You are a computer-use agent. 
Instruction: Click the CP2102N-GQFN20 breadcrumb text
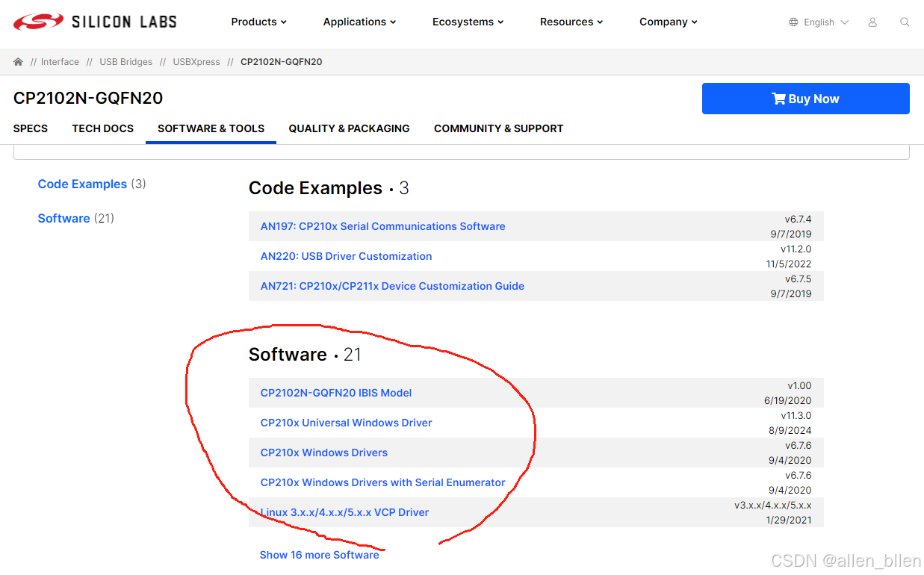[x=282, y=62]
